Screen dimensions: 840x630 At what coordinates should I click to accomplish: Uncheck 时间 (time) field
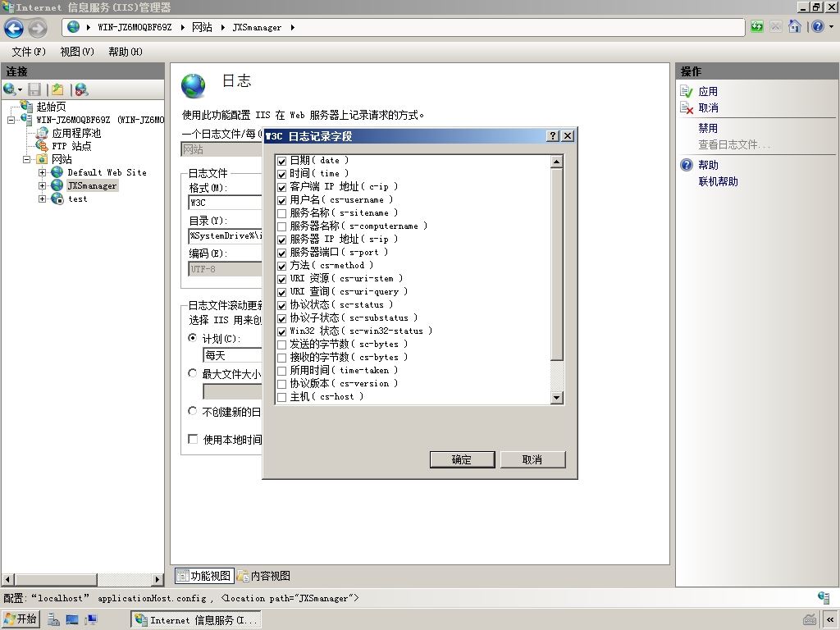pos(282,174)
